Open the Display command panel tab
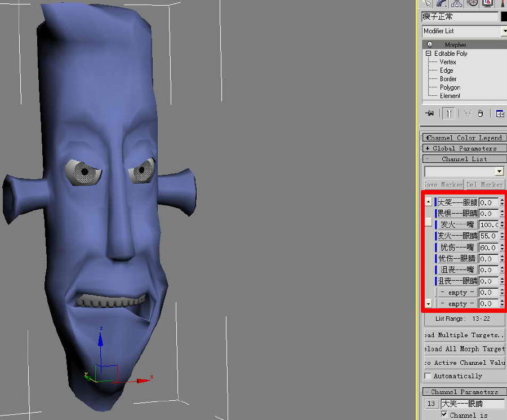 tap(487, 3)
